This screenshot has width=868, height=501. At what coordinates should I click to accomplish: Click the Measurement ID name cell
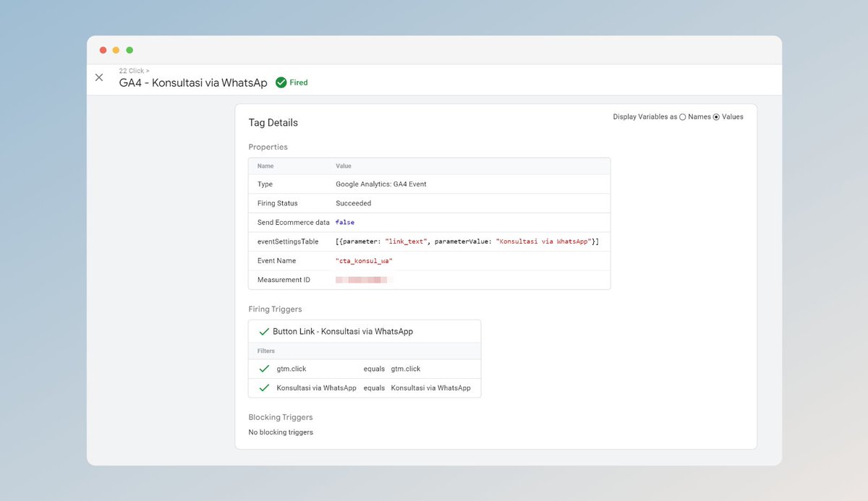(x=284, y=280)
